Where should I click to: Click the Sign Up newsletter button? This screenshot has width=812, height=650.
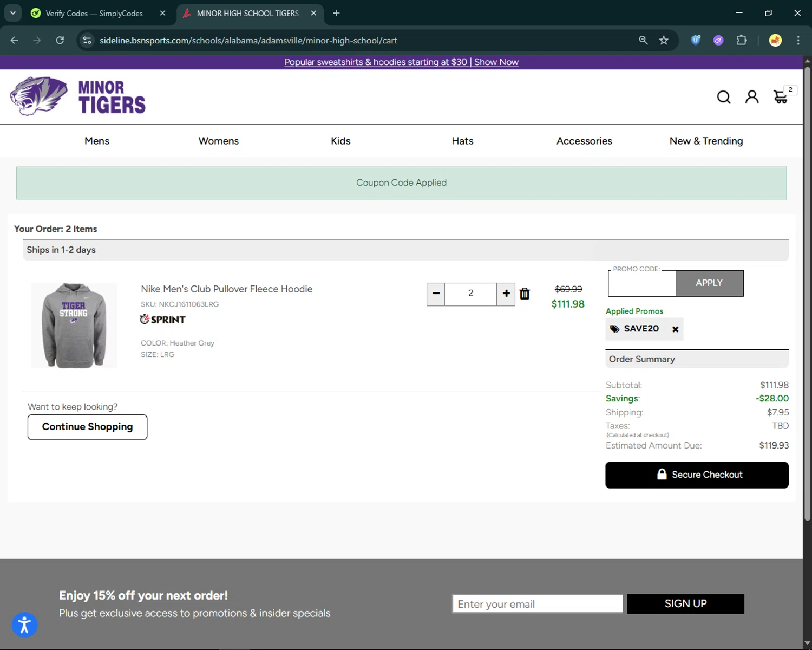(685, 604)
